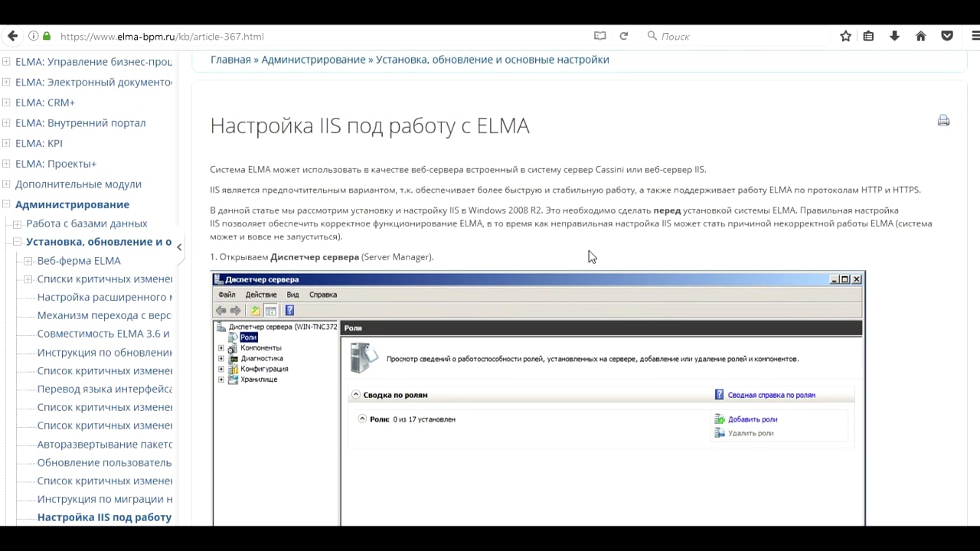Select Хранилище node in Server Manager screenshot
The width and height of the screenshot is (980, 551).
click(x=259, y=380)
